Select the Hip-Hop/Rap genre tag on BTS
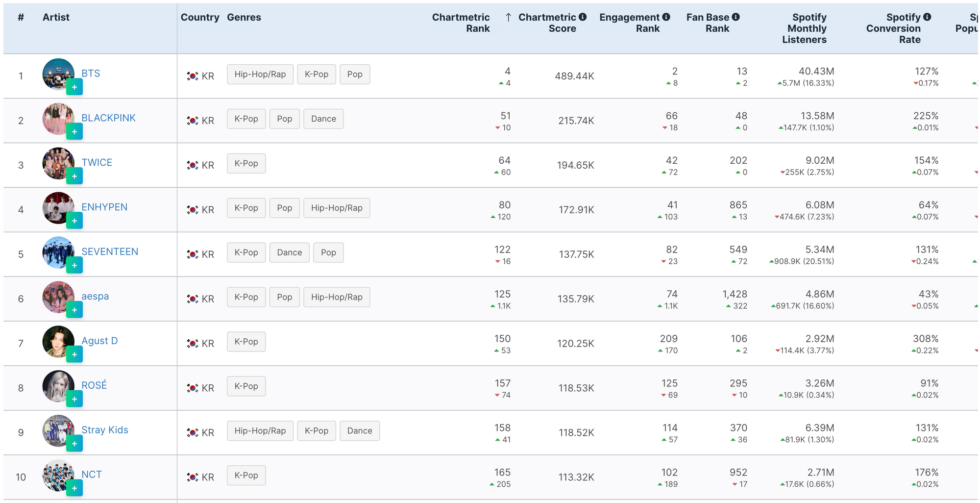The image size is (980, 503). pos(260,75)
